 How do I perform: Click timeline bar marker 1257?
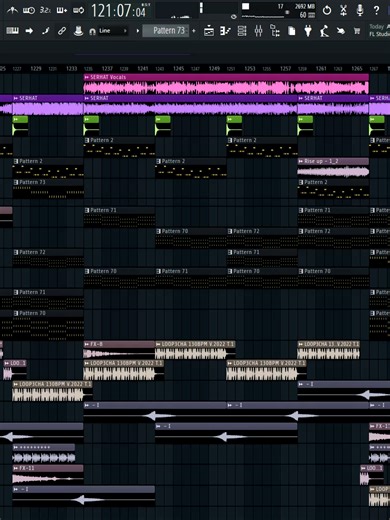[x=285, y=69]
